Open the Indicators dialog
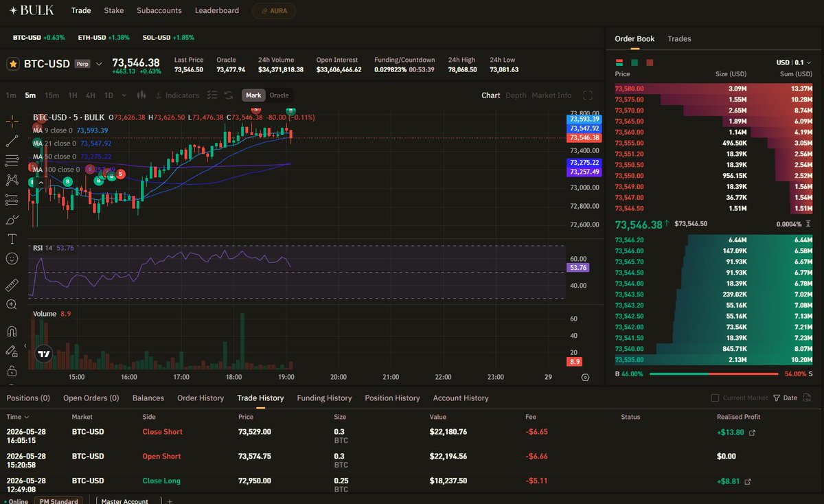 coord(177,95)
